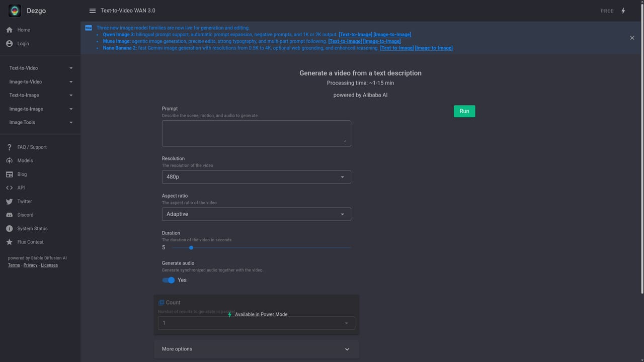This screenshot has height=362, width=644.
Task: Expand the Image Tools sidebar menu
Action: point(40,122)
